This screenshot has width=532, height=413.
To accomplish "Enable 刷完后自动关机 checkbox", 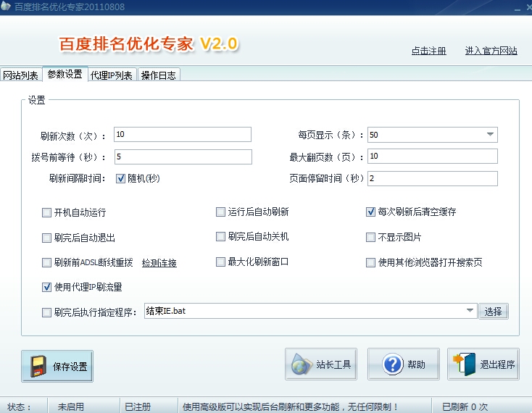I will pyautogui.click(x=220, y=236).
